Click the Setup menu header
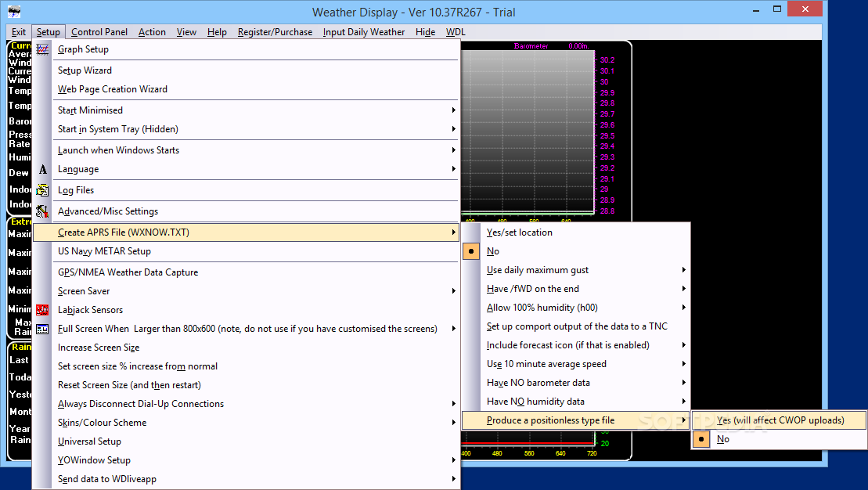Screen dimensions: 868x490 [49, 32]
